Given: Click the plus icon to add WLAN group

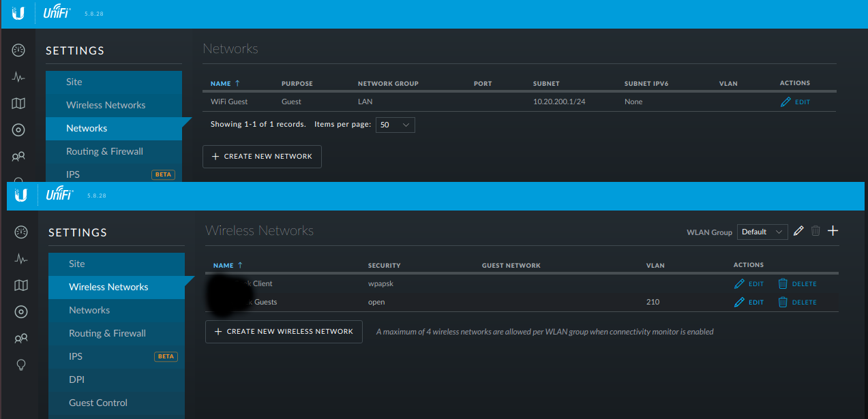Looking at the screenshot, I should [833, 232].
